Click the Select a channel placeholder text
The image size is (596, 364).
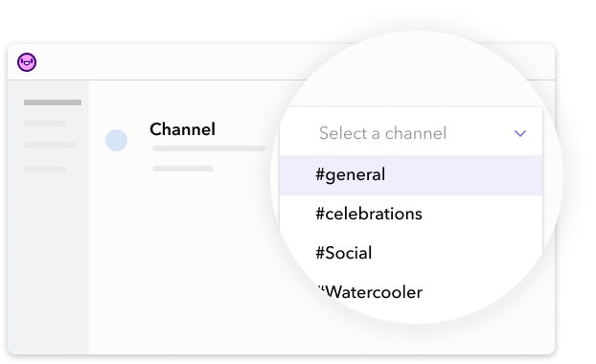(382, 133)
